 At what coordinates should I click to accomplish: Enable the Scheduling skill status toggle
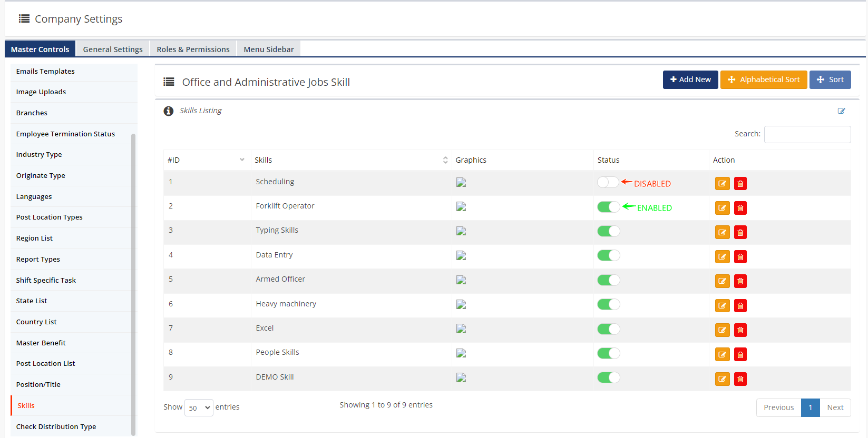pos(608,182)
